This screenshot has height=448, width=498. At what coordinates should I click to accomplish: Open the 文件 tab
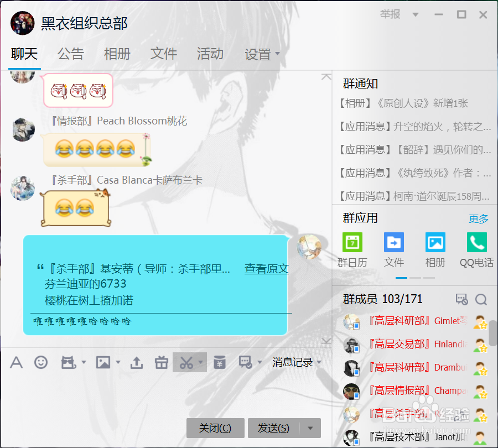pyautogui.click(x=164, y=54)
